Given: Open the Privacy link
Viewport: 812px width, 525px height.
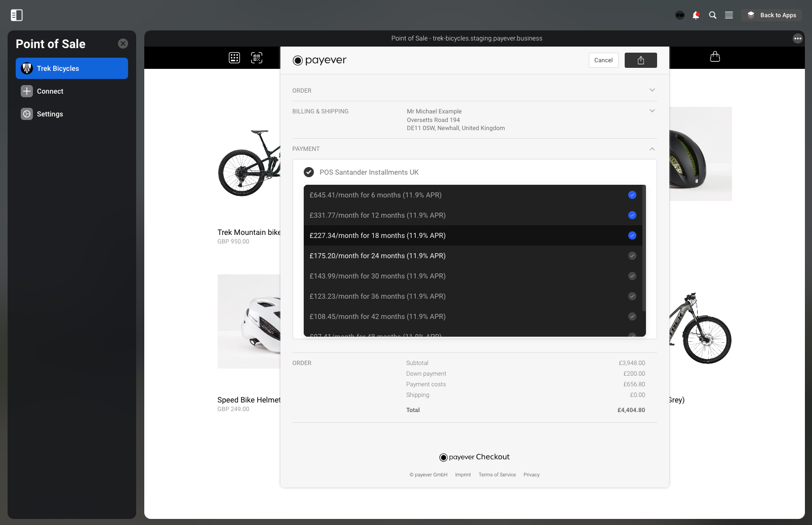Looking at the screenshot, I should [x=532, y=475].
